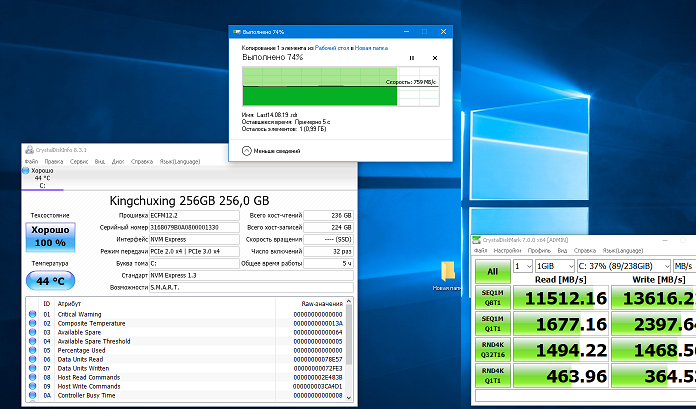This screenshot has width=699, height=409.
Task: Collapse details with Меньше сведений
Action: (271, 151)
